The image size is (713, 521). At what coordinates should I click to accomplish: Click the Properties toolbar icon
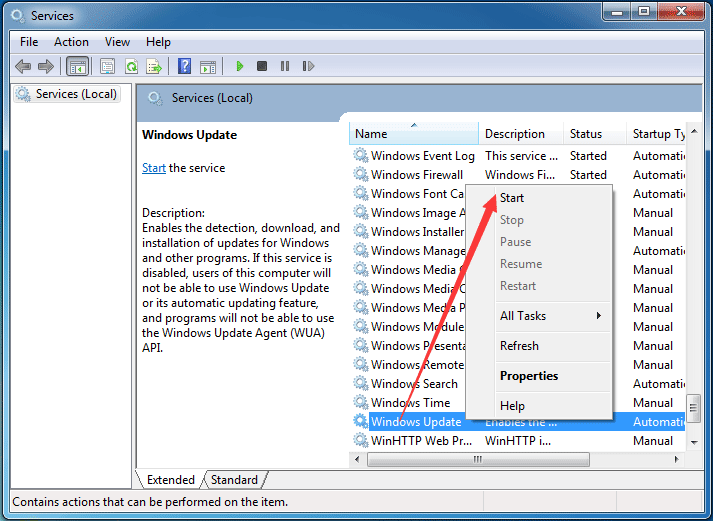click(x=108, y=66)
